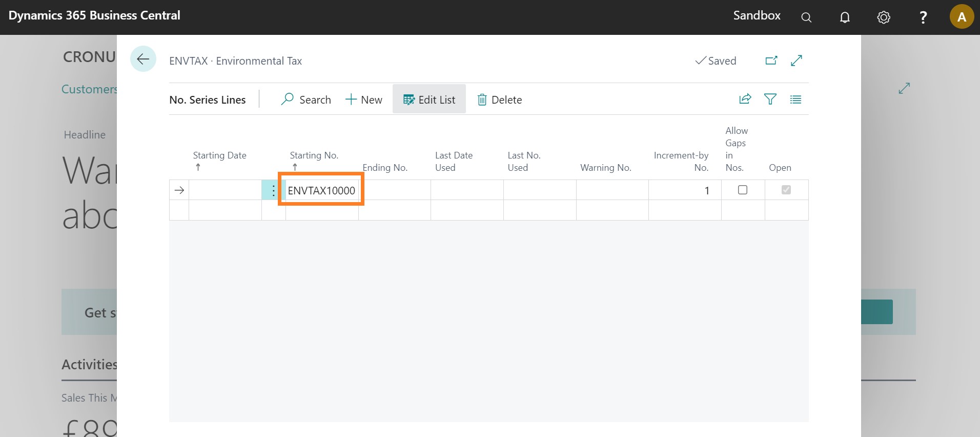The height and width of the screenshot is (437, 980).
Task: Open page in new window icon
Action: pyautogui.click(x=771, y=61)
